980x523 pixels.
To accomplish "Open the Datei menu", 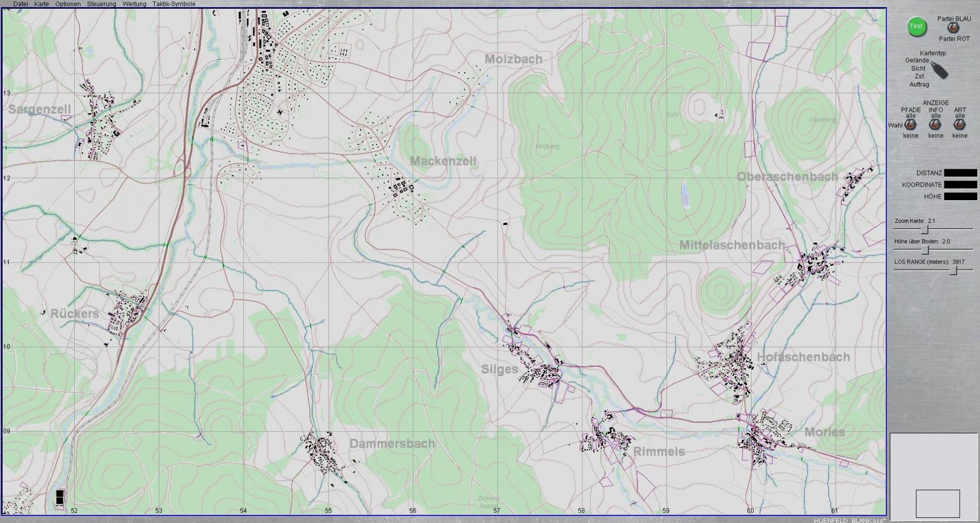I will [21, 4].
